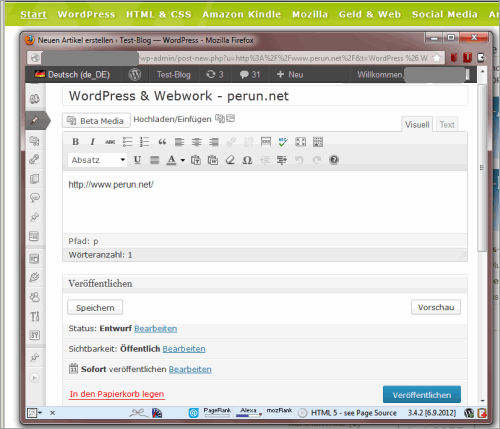Bookmark page with star icon
The height and width of the screenshot is (429, 500).
[436, 58]
